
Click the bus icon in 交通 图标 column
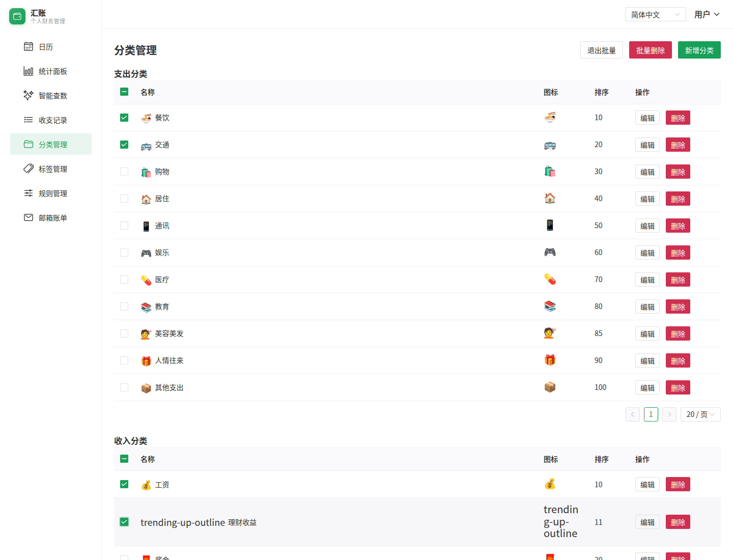550,145
